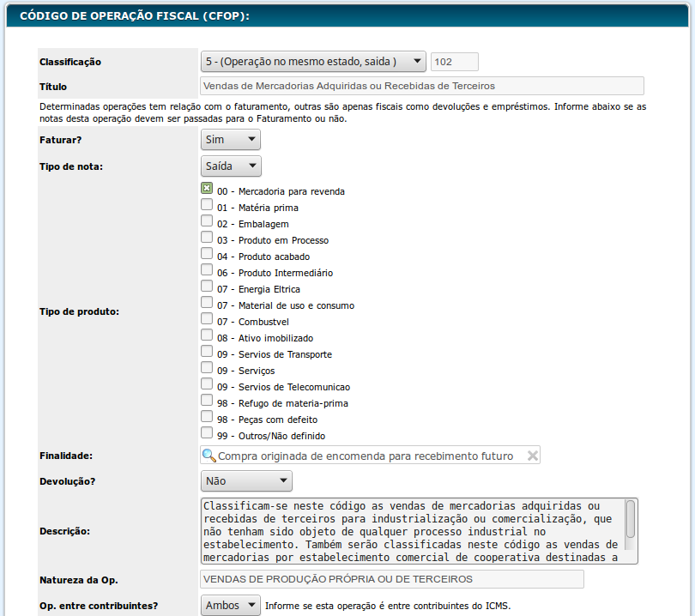The image size is (695, 616).
Task: Click the Descrição textarea scrollbar
Action: [631, 519]
